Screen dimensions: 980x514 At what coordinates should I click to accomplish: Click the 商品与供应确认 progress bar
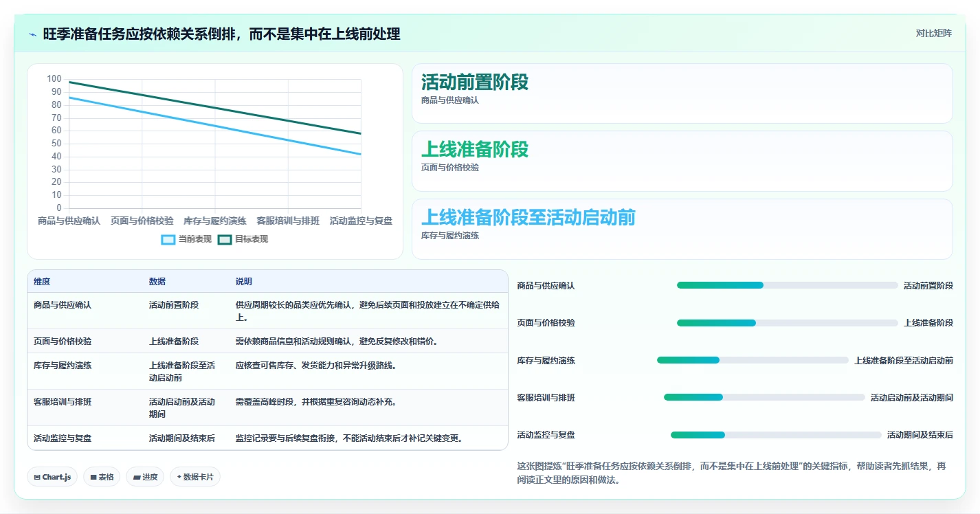point(787,285)
